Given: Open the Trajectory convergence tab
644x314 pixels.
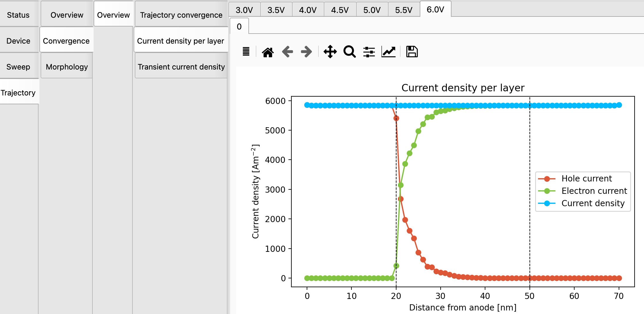Looking at the screenshot, I should pos(181,15).
